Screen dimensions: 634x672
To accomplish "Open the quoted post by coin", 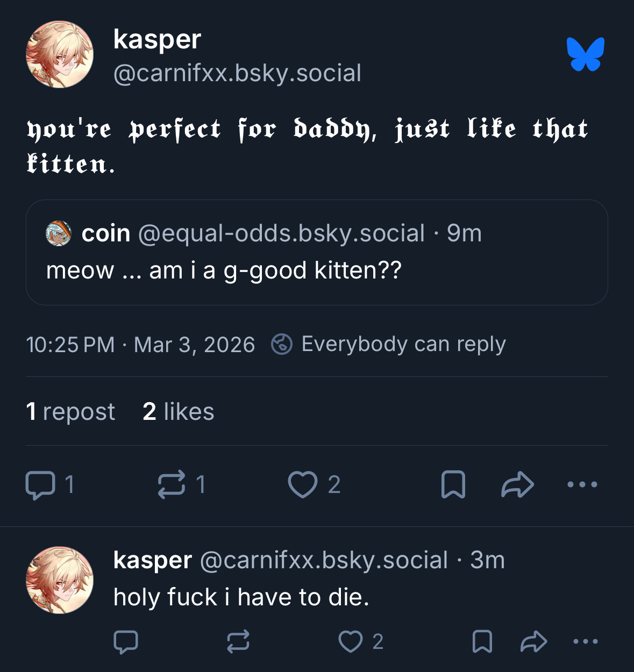I will [x=317, y=270].
